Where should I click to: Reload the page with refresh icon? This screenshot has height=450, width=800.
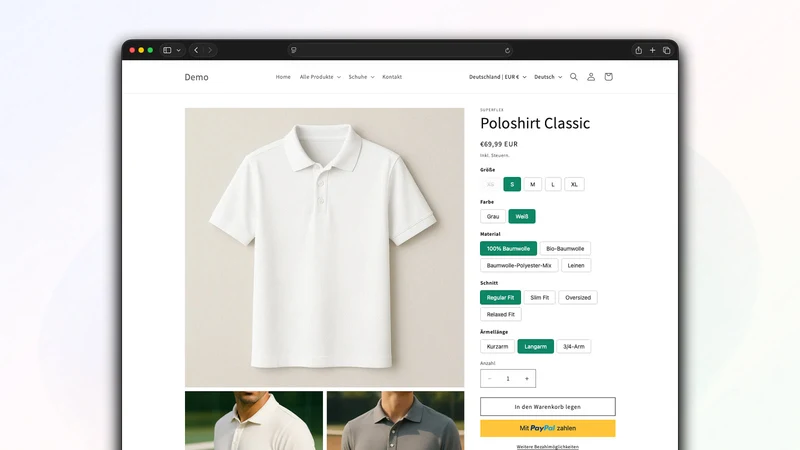click(507, 50)
